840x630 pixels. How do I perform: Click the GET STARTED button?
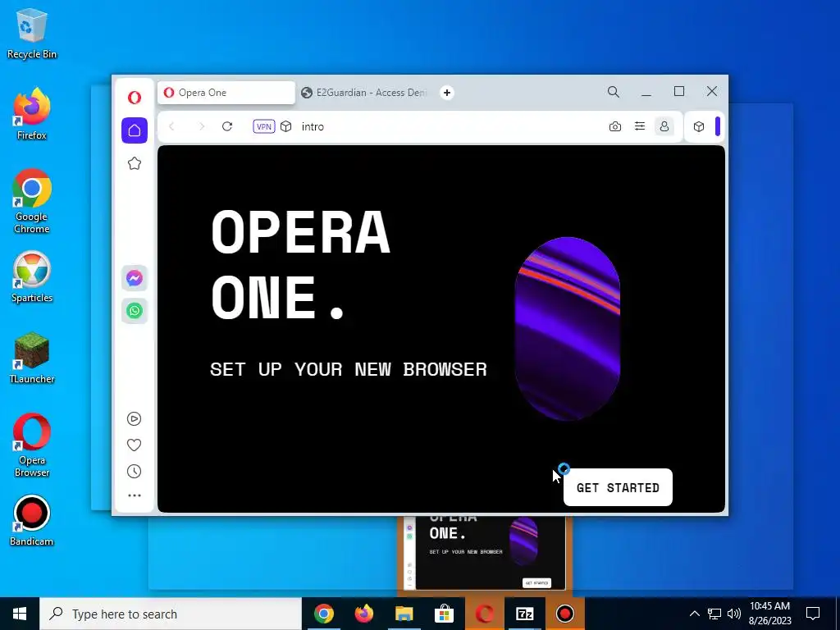coord(618,487)
